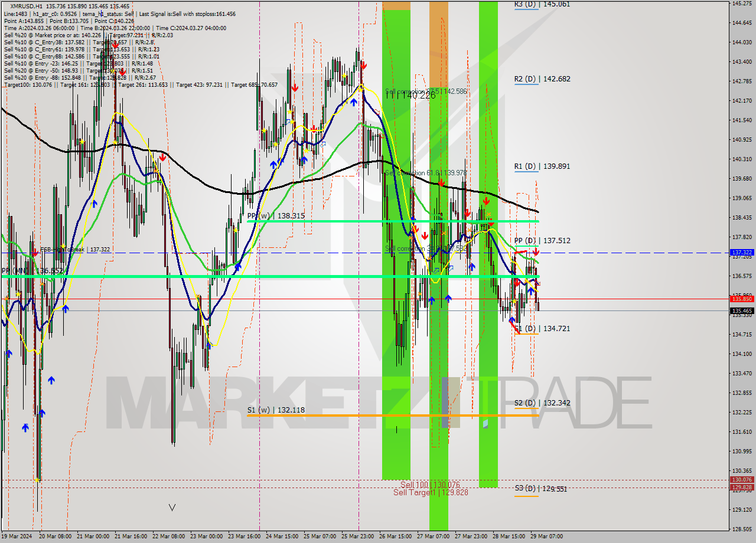
Task: Select the Sell %10 @ C_Entry38: 137.582 line
Action: click(79, 42)
